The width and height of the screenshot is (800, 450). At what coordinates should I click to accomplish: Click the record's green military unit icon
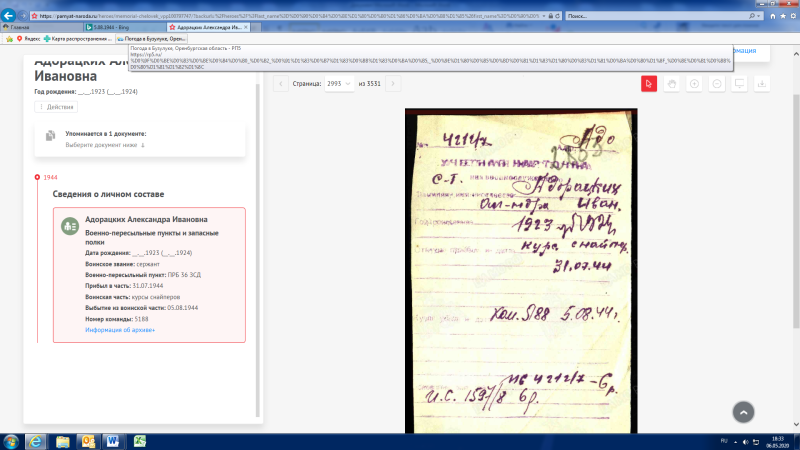tap(70, 226)
